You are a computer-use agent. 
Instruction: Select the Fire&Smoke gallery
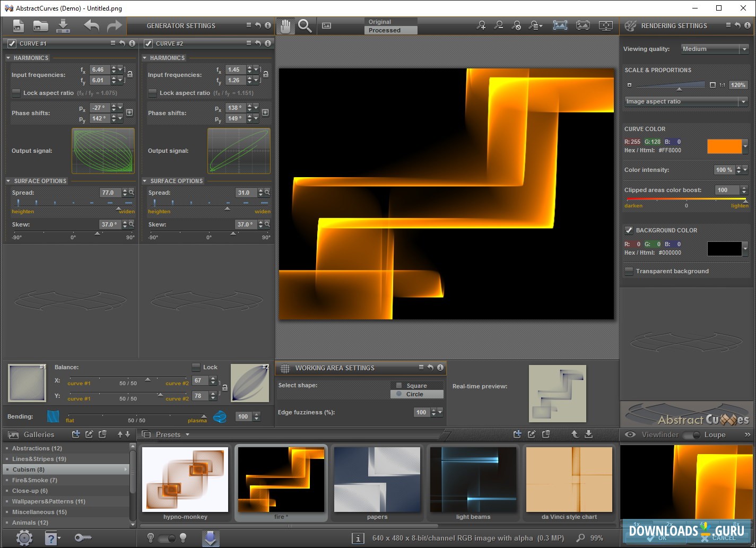34,480
